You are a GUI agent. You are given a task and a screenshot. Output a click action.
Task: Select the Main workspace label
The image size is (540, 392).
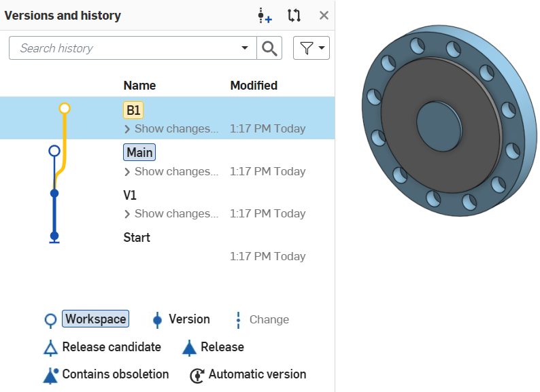139,152
